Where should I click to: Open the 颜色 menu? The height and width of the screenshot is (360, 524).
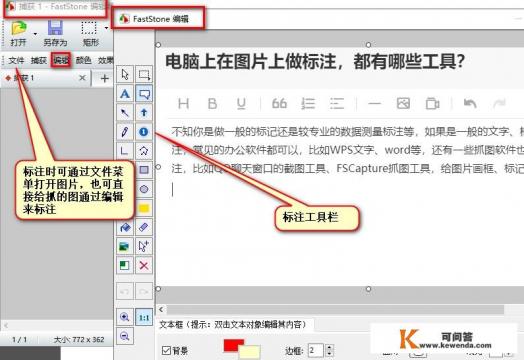(x=83, y=60)
